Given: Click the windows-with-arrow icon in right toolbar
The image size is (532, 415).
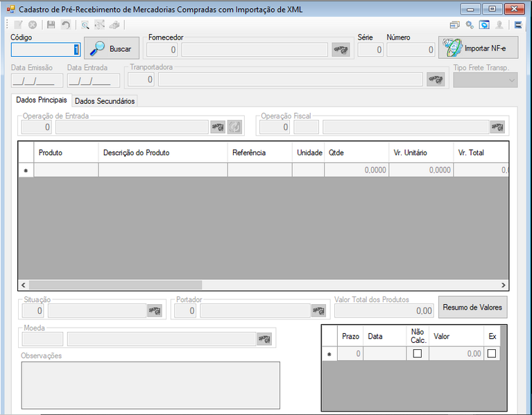Looking at the screenshot, I should (454, 25).
